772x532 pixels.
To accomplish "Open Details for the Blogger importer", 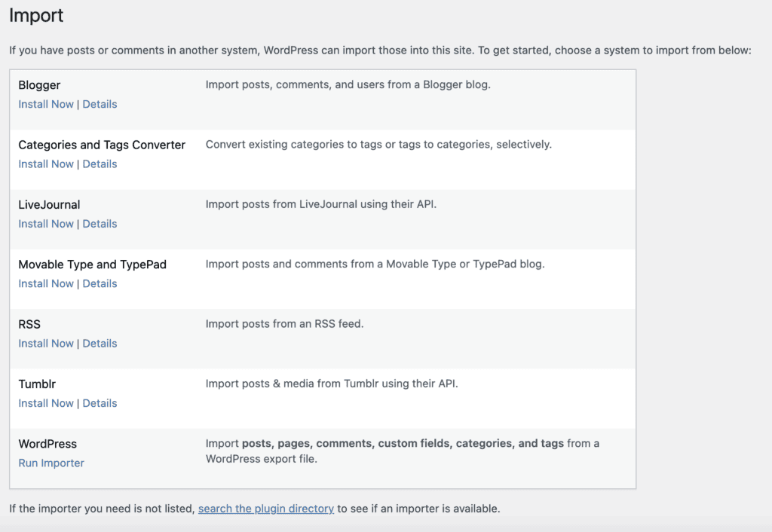I will 100,104.
